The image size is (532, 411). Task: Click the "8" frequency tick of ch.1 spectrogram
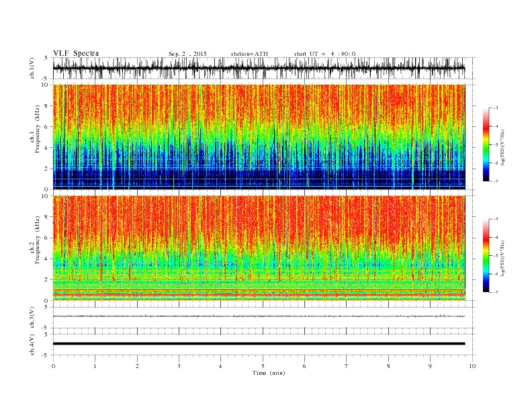coord(47,106)
